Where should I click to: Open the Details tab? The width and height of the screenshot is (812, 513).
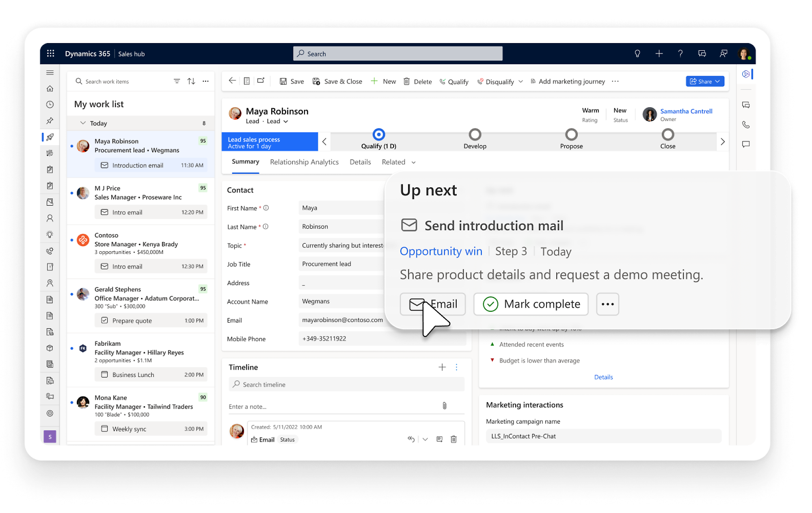tap(360, 162)
